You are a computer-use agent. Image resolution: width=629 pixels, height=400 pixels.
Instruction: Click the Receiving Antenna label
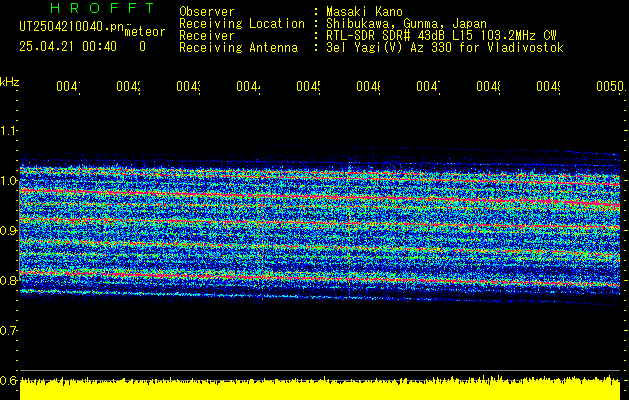(238, 48)
